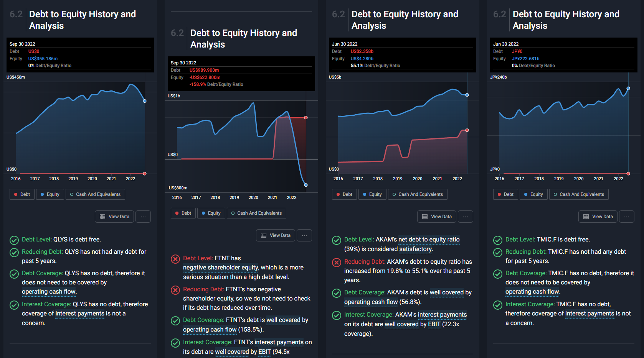Screen dimensions: 644x358
Task: Select FTNT ratio text '-158.9% Debt/Equity Ratio'
Action: pyautogui.click(x=216, y=84)
